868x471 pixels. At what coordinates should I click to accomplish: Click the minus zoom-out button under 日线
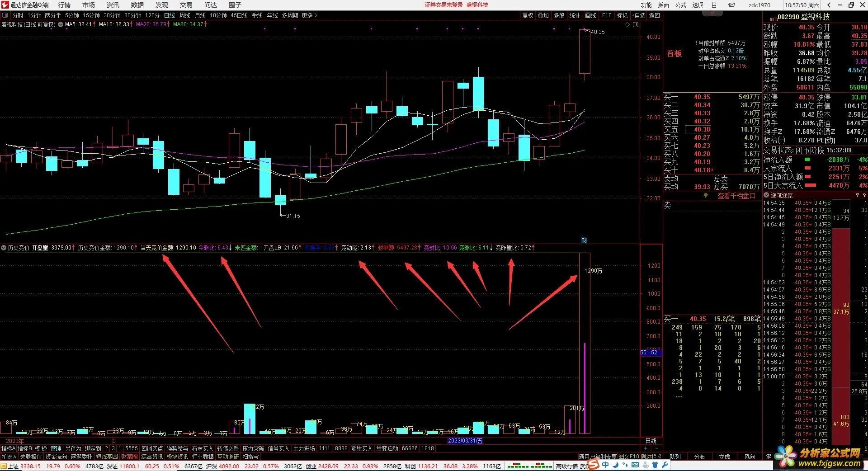tap(656, 448)
